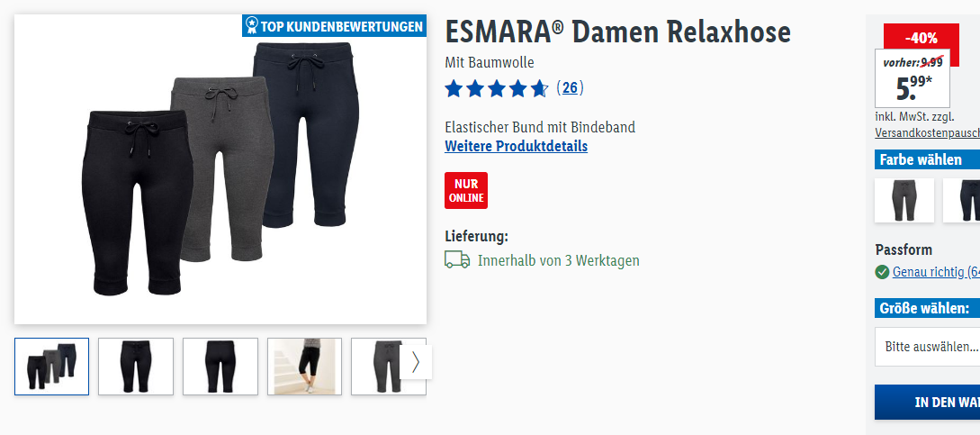Image resolution: width=980 pixels, height=435 pixels.
Task: Open Genau richtig fit rating link
Action: (936, 272)
